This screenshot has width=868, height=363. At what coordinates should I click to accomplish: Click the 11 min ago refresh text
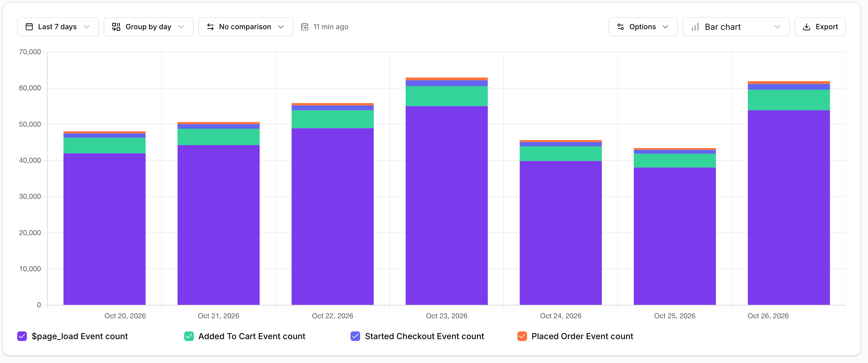(331, 27)
